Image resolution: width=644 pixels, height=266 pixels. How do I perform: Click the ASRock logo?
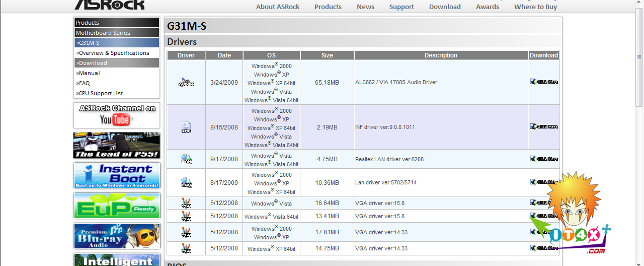pos(110,5)
